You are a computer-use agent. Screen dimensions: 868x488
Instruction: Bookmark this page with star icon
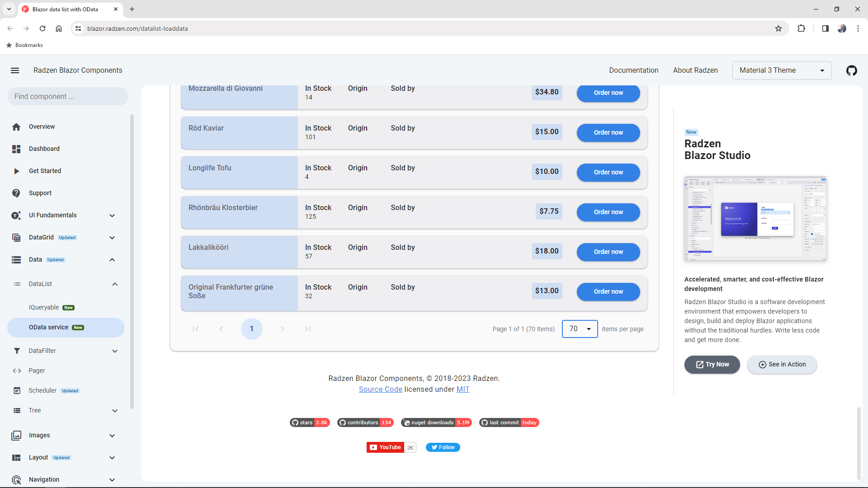click(x=778, y=28)
